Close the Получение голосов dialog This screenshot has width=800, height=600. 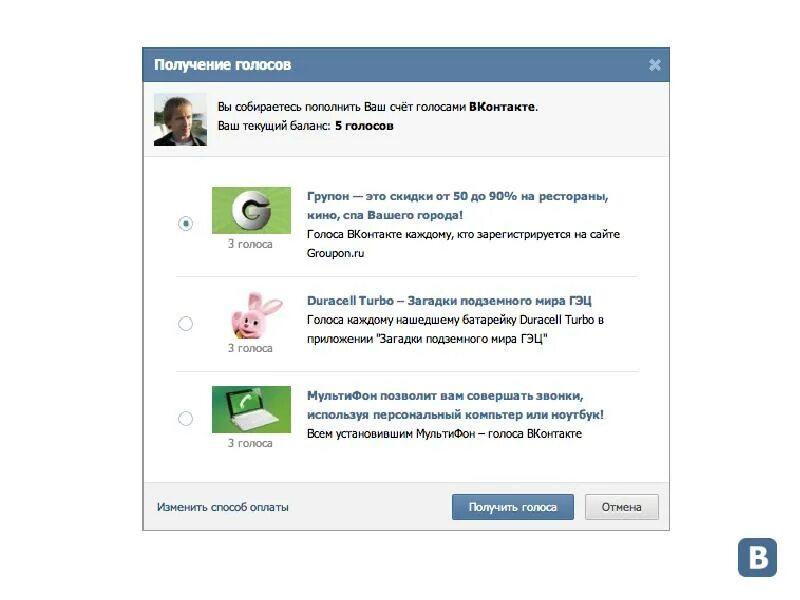coord(655,65)
